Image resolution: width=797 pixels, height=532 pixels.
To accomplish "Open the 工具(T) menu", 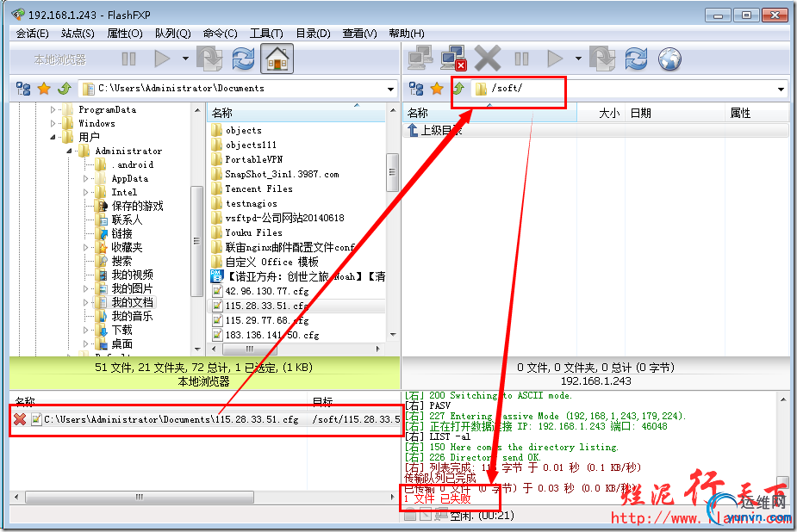I will (x=266, y=34).
